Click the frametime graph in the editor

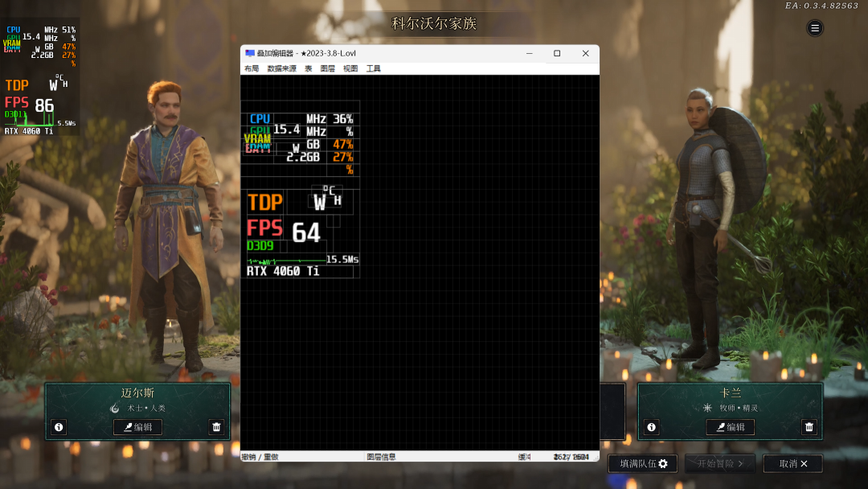pos(286,261)
